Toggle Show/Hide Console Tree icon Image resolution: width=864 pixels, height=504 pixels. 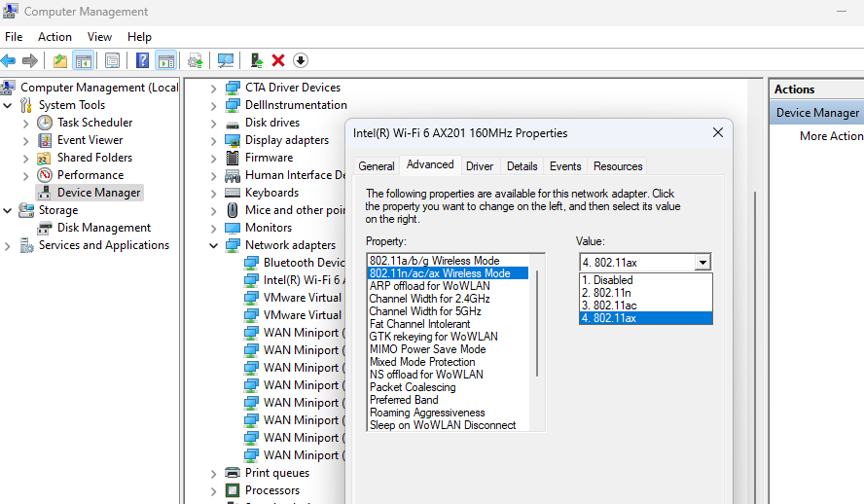pos(84,60)
